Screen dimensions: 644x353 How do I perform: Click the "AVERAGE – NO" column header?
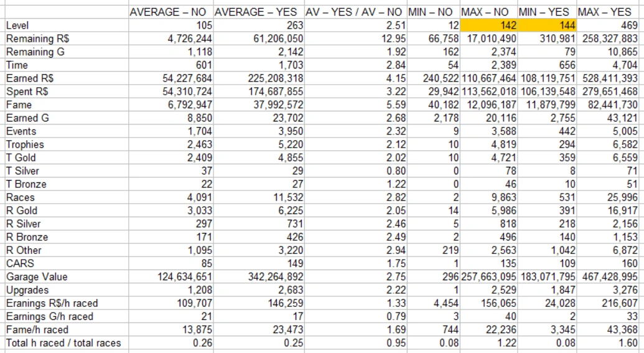click(170, 12)
